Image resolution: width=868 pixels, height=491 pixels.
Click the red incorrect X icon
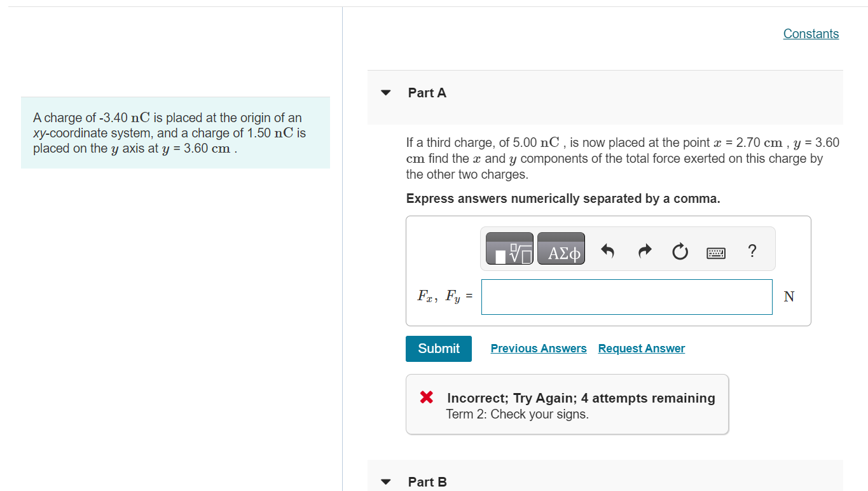point(426,398)
